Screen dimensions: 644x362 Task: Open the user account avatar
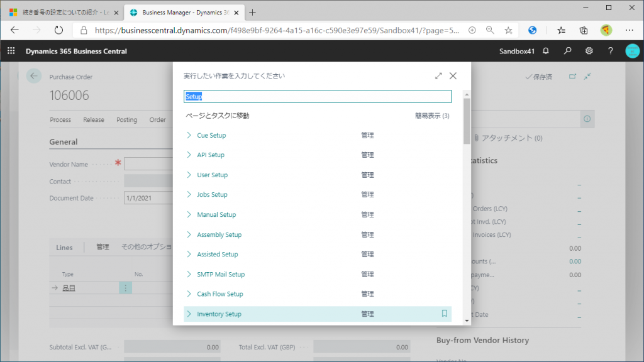click(x=633, y=51)
